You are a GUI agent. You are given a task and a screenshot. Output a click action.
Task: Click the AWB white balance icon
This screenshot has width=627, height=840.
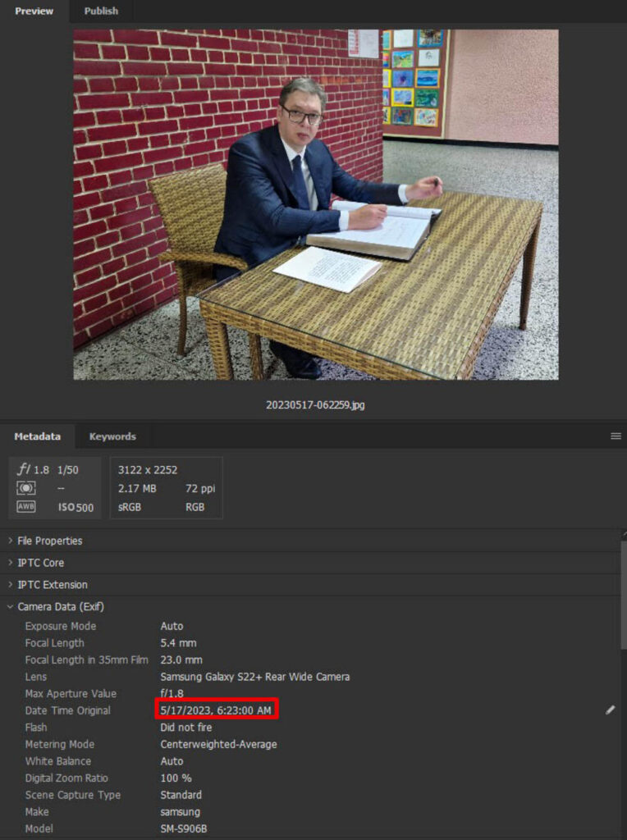[x=25, y=507]
